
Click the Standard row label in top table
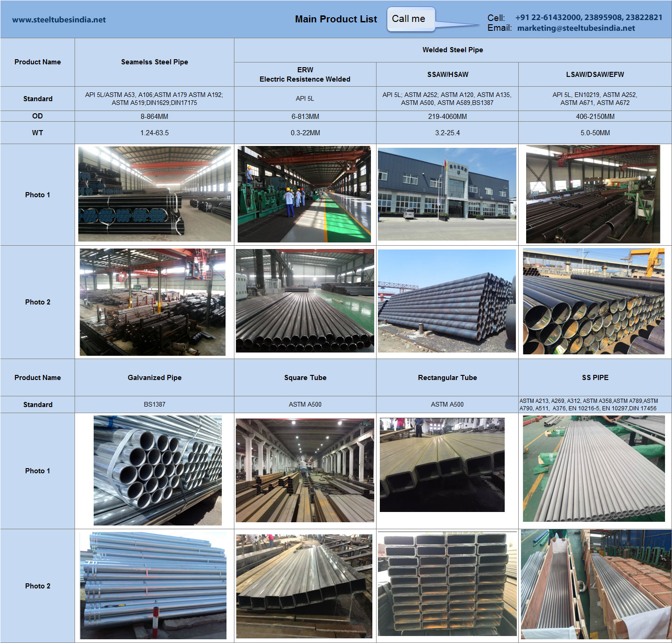[38, 99]
